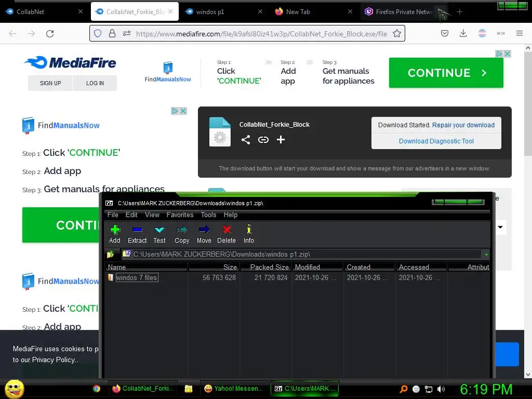The width and height of the screenshot is (532, 399).
Task: Open the Edit menu in 7-Zip
Action: click(x=131, y=215)
